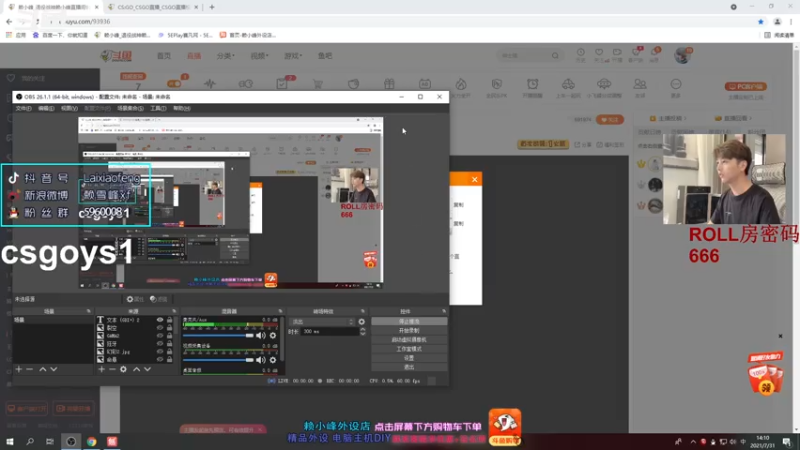
Task: Expand the 视频 dropdown in Douyu navigation
Action: (259, 56)
